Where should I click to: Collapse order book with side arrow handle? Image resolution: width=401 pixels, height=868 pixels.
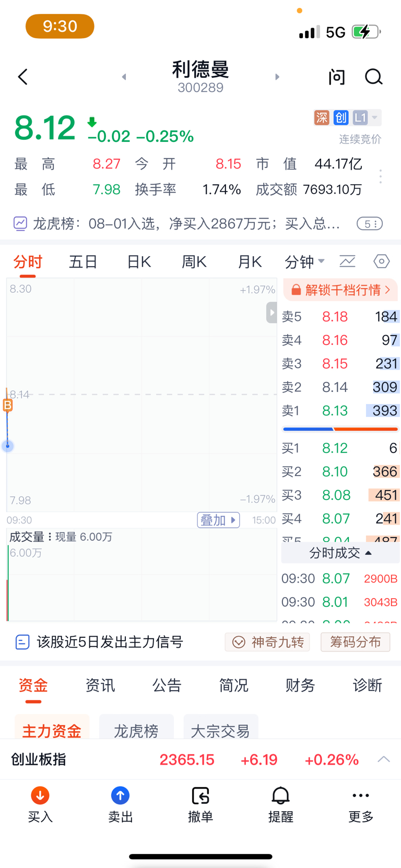(272, 313)
